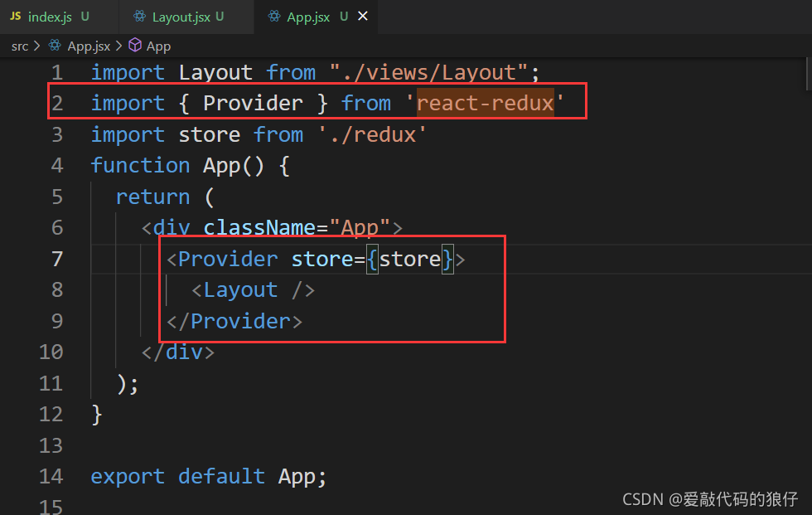Click the Provider component name on line 7
Viewport: 812px width, 515px height.
point(227,259)
